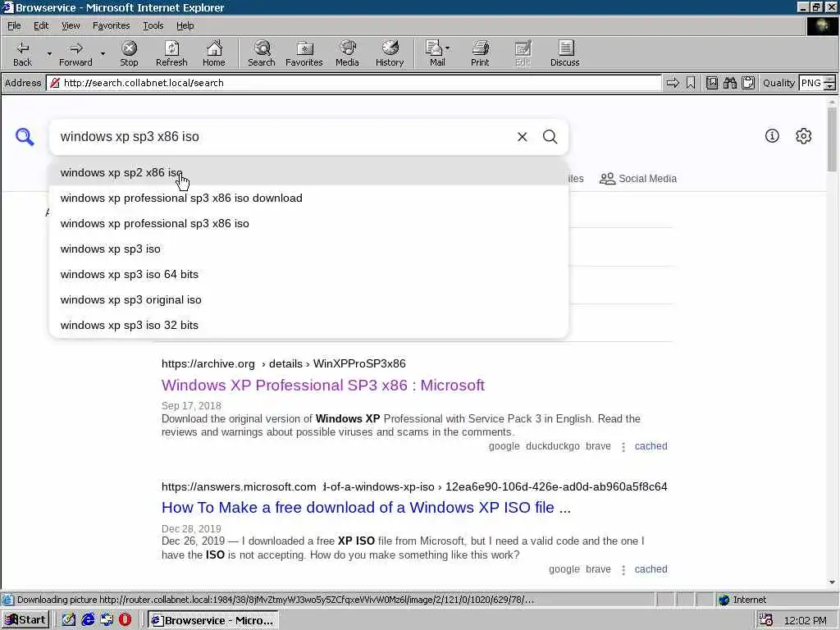Click the search query input box

[x=284, y=137]
